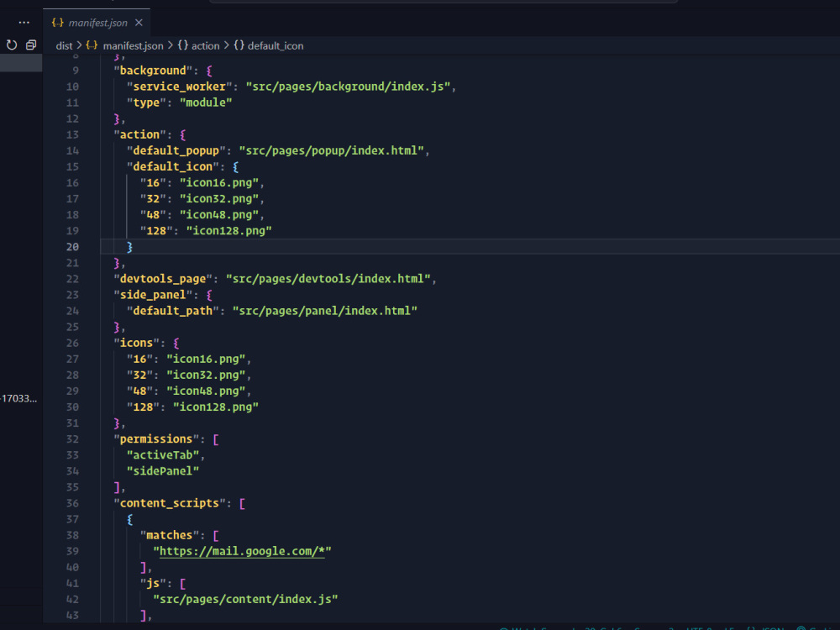Click the "content_scripts" key
840x630 pixels.
[170, 503]
